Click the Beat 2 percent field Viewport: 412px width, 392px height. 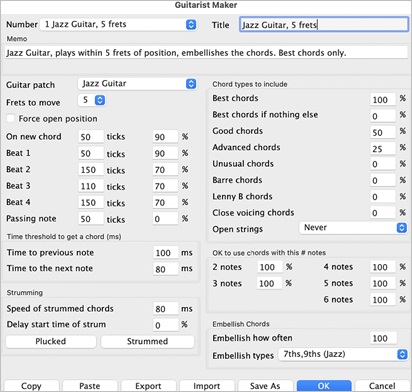tap(165, 170)
